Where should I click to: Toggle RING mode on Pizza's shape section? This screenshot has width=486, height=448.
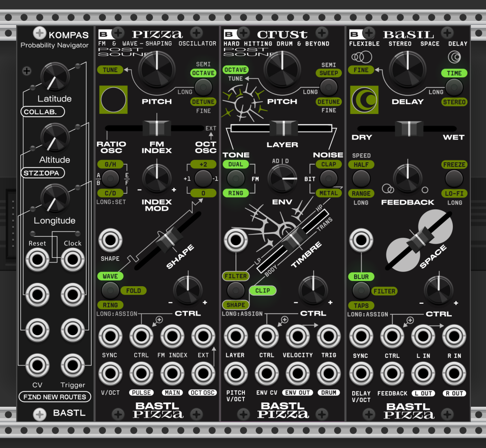pos(110,305)
